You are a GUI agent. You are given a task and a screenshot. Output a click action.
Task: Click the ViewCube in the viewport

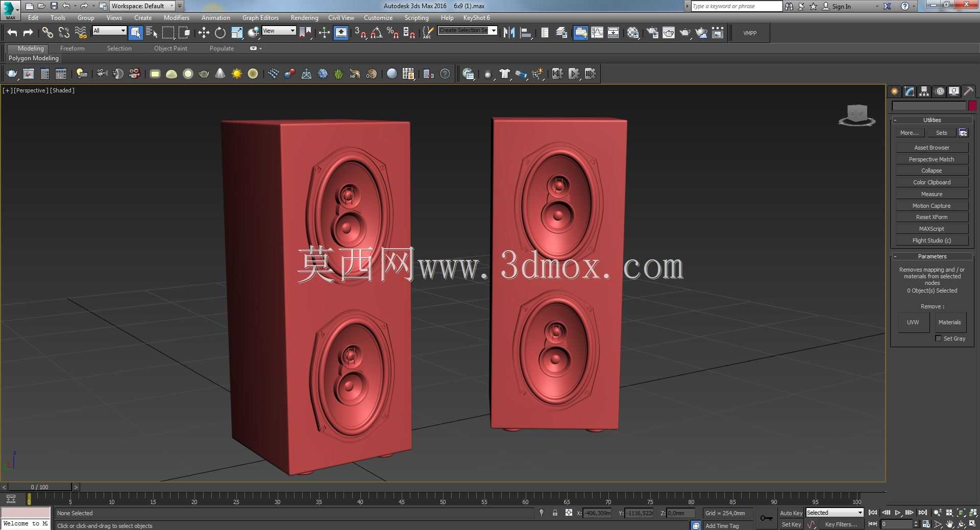(857, 114)
